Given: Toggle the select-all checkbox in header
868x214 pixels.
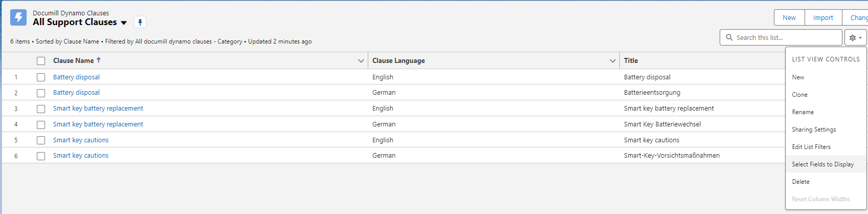Looking at the screenshot, I should point(41,61).
